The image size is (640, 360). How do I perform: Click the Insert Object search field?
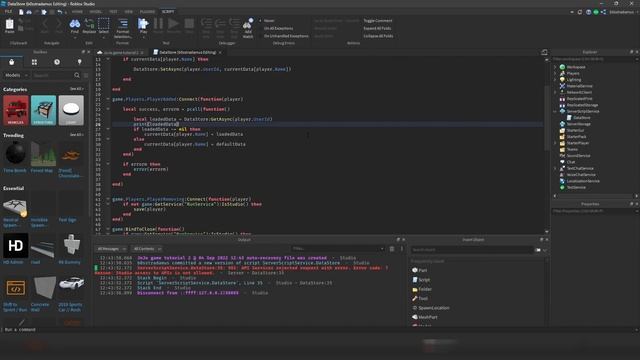(471, 249)
